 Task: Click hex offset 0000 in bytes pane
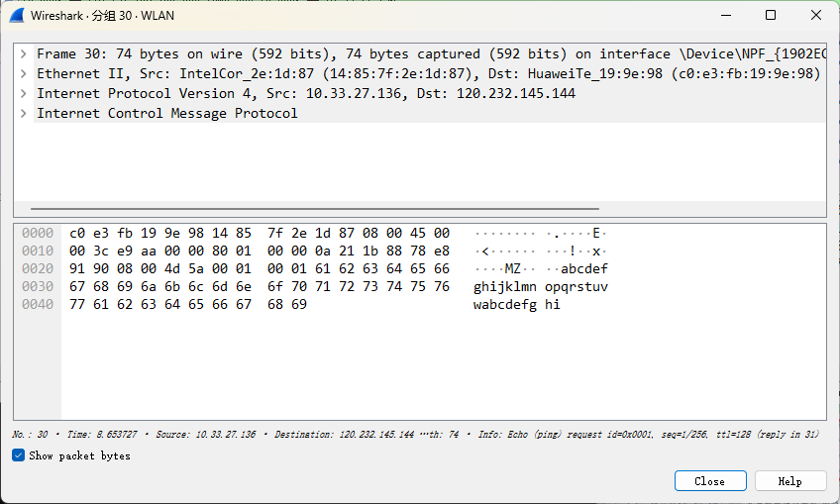(x=37, y=233)
